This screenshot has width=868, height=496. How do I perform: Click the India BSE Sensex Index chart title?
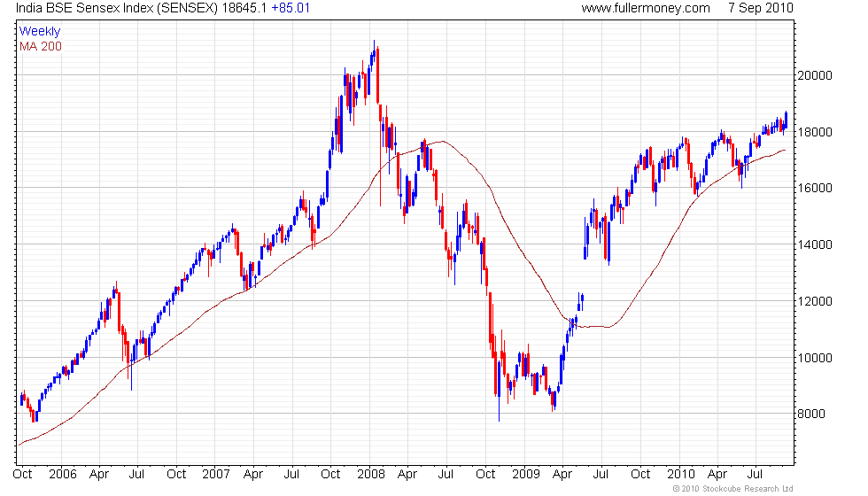point(117,8)
